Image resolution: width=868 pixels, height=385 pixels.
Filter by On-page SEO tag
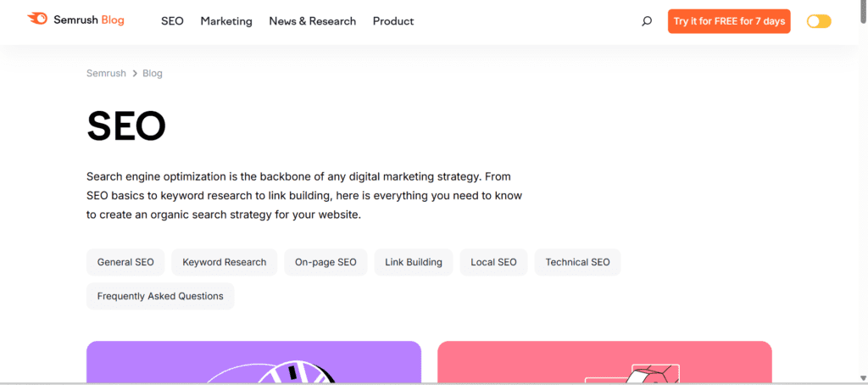[x=325, y=262]
